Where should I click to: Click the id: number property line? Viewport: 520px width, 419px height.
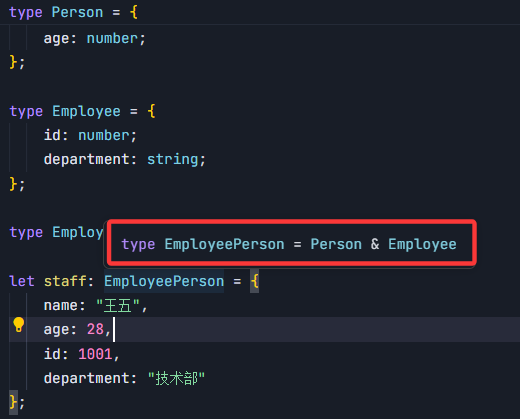pyautogui.click(x=90, y=135)
